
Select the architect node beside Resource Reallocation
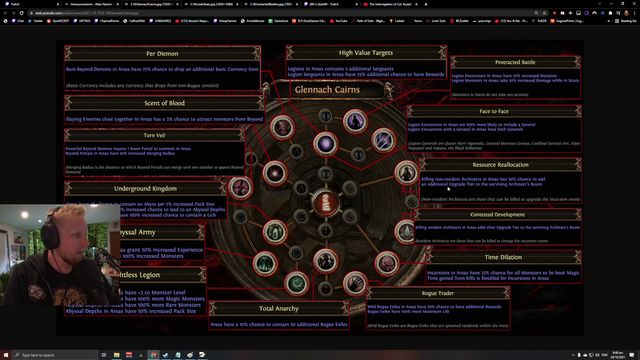(x=406, y=173)
